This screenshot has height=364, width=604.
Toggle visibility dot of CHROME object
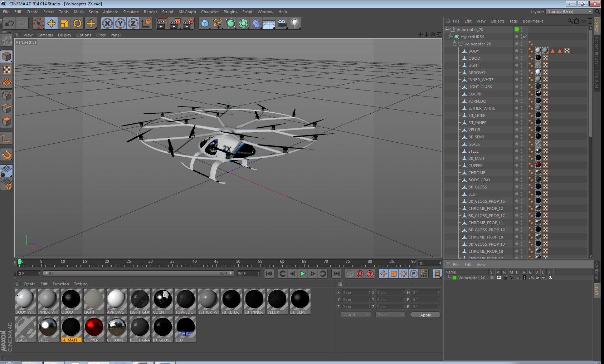pyautogui.click(x=517, y=172)
